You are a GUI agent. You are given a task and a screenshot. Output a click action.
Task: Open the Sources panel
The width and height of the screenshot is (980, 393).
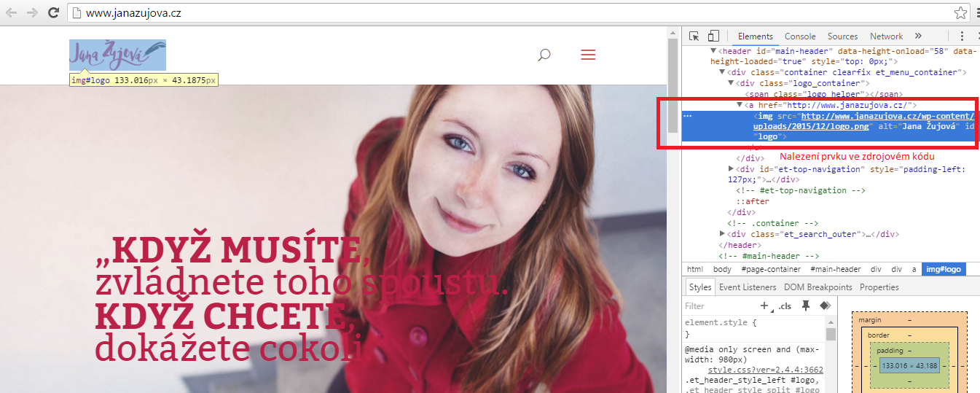[x=842, y=36]
